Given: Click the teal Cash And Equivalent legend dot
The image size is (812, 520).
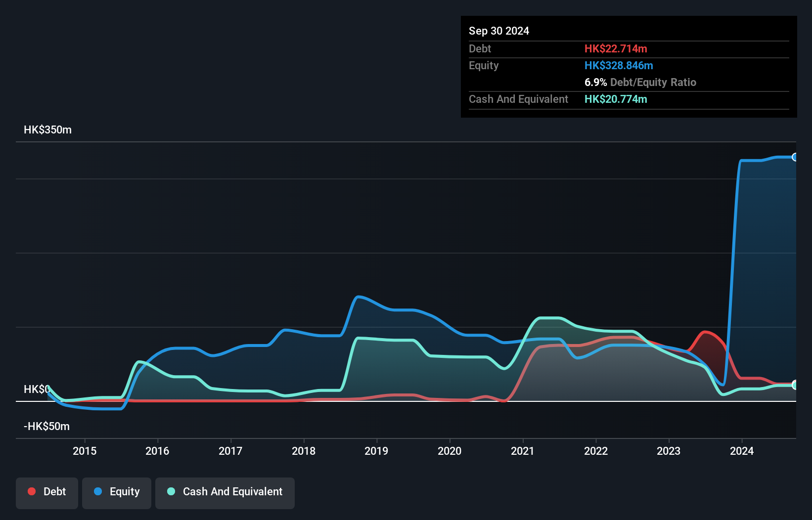Looking at the screenshot, I should (x=171, y=491).
